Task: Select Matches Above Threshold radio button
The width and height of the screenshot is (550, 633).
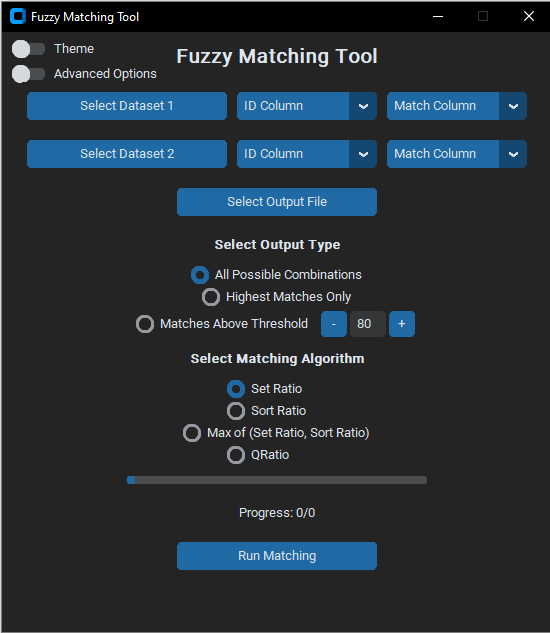Action: point(145,324)
